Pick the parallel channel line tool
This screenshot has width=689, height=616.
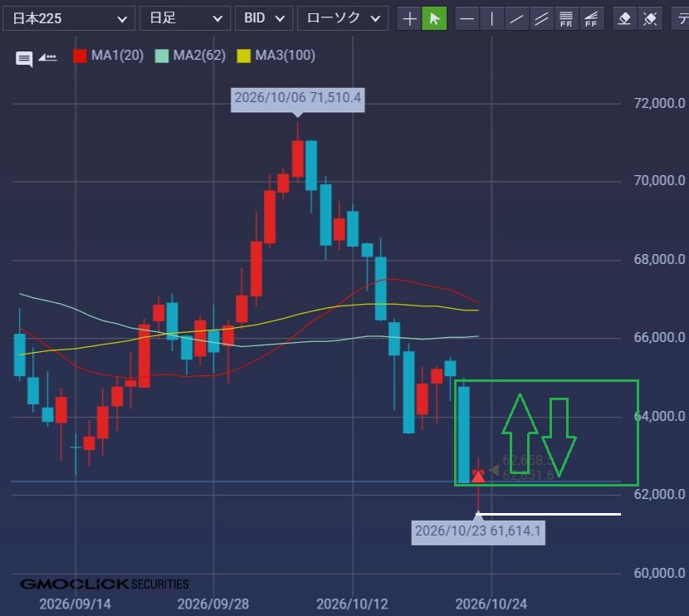tap(541, 18)
